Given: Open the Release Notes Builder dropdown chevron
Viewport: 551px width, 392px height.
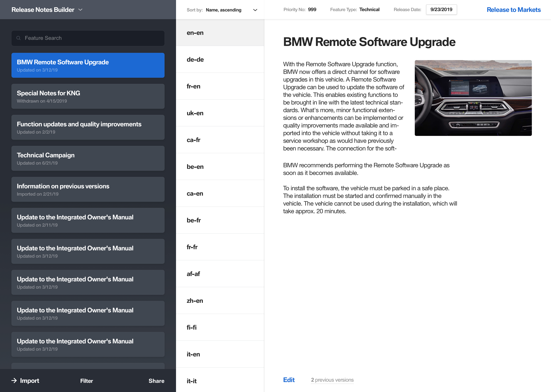Looking at the screenshot, I should tap(81, 10).
